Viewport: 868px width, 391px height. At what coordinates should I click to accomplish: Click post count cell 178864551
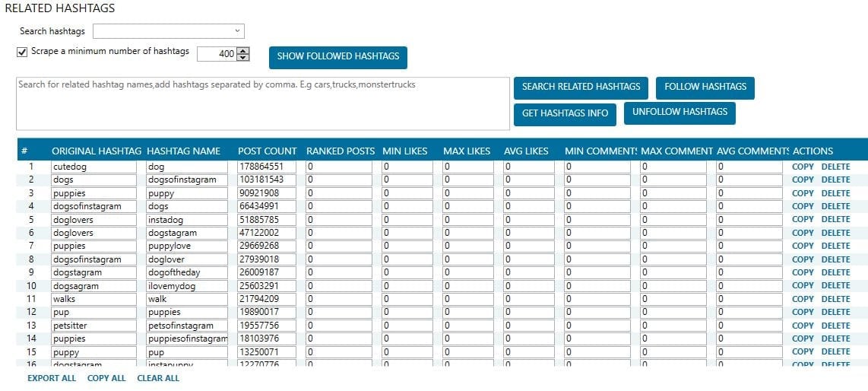pyautogui.click(x=267, y=167)
